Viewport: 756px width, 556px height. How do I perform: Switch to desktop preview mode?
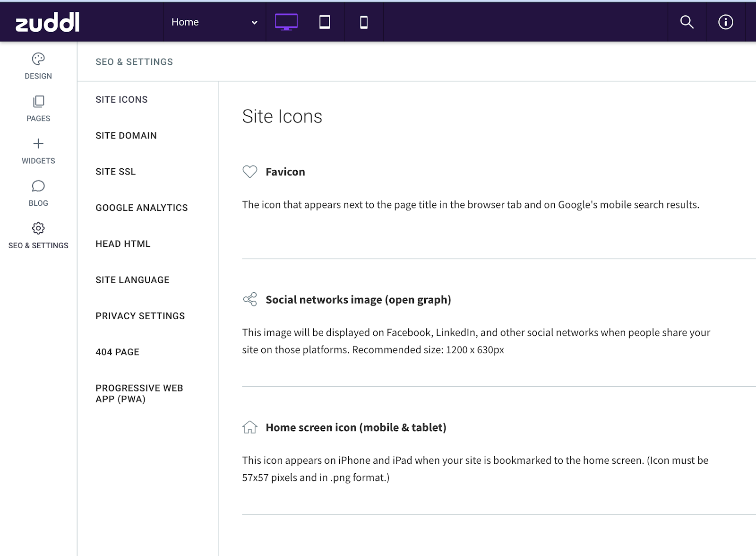coord(286,22)
